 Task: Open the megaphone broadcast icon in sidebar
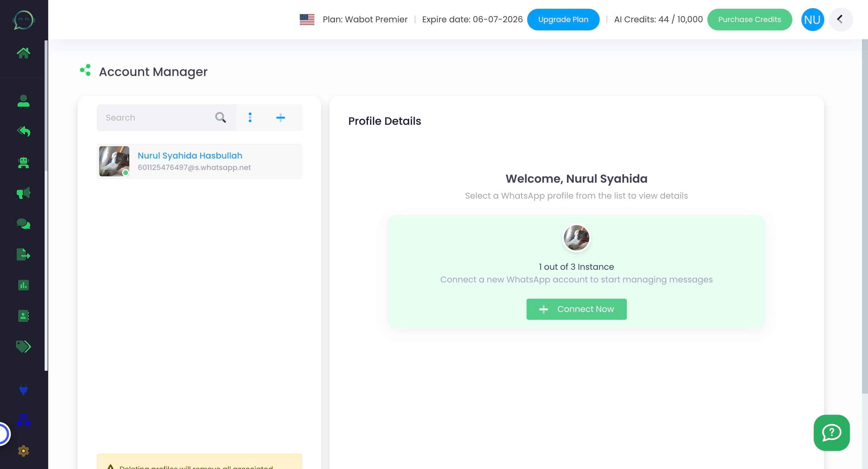point(23,193)
